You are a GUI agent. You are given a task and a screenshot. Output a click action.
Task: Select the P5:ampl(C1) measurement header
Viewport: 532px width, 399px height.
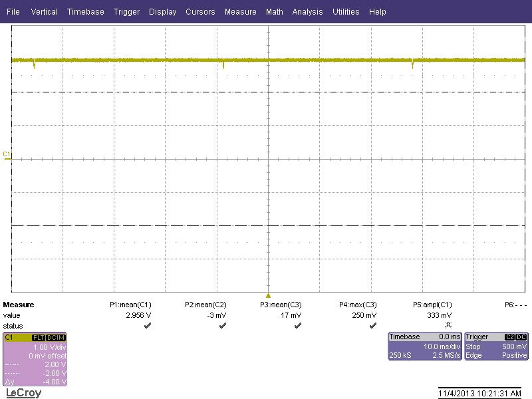432,305
